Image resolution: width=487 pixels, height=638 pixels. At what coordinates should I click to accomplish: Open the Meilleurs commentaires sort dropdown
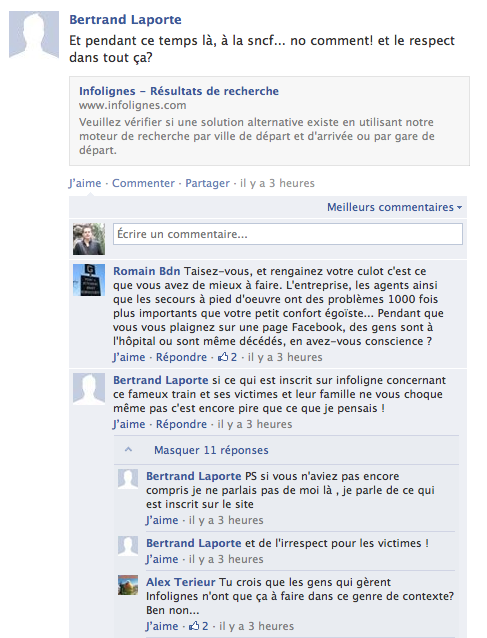pos(394,207)
